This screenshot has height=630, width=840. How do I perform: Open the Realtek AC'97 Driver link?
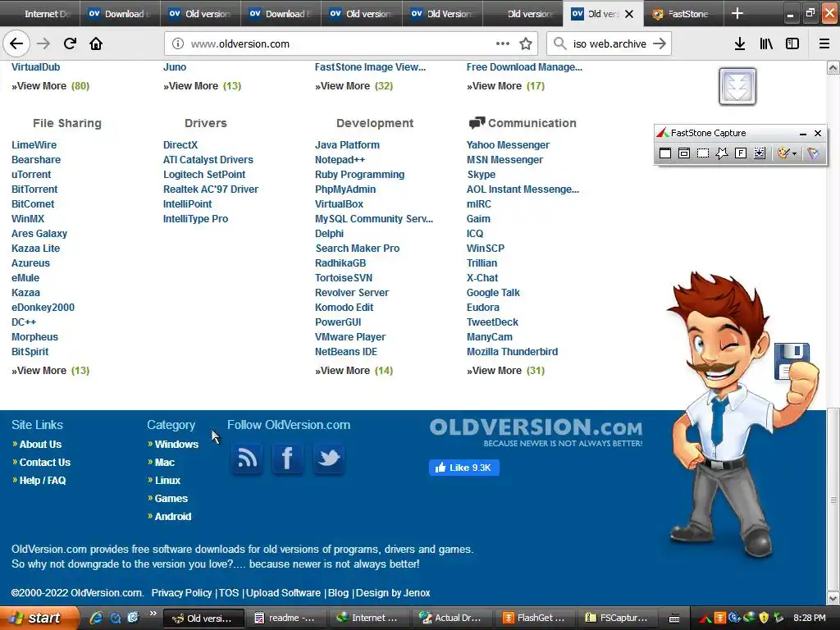[x=211, y=189]
